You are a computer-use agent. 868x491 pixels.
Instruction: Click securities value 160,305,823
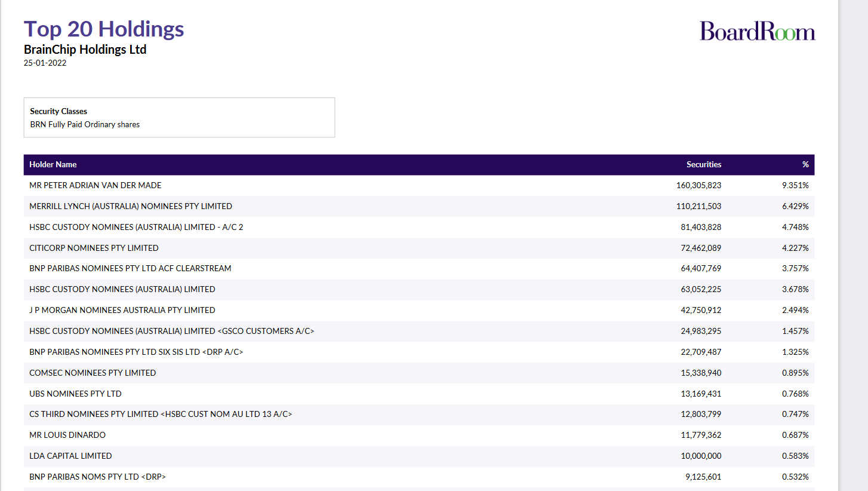698,186
